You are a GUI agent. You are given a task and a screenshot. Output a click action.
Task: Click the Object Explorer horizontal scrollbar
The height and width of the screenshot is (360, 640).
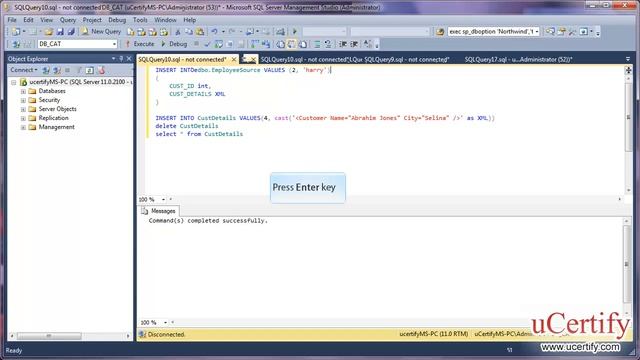pos(49,336)
